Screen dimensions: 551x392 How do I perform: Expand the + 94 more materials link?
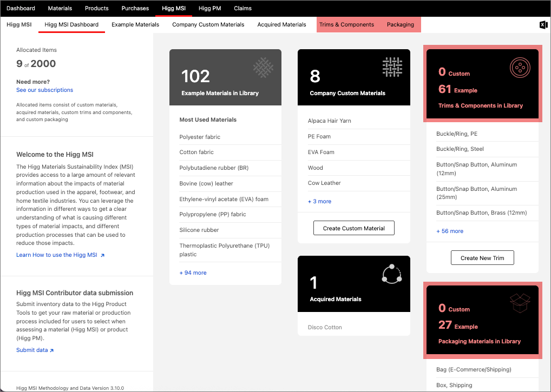click(x=193, y=273)
